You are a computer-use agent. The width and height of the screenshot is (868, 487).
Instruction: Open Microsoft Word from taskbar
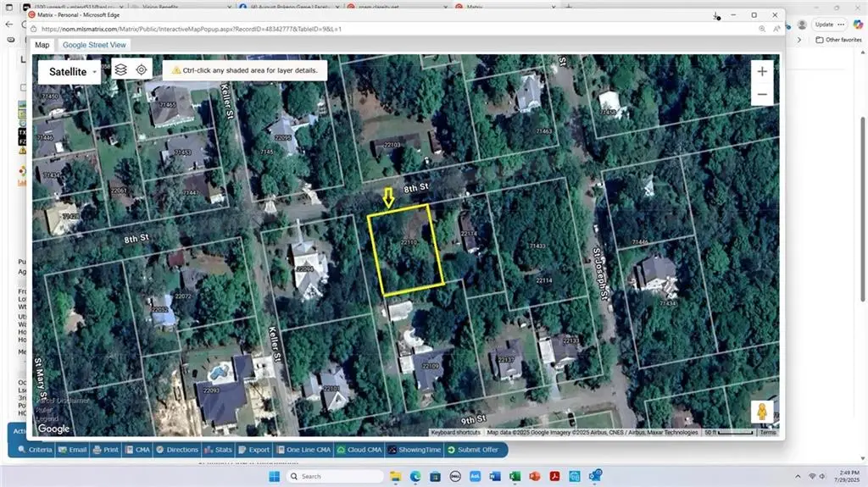(495, 476)
